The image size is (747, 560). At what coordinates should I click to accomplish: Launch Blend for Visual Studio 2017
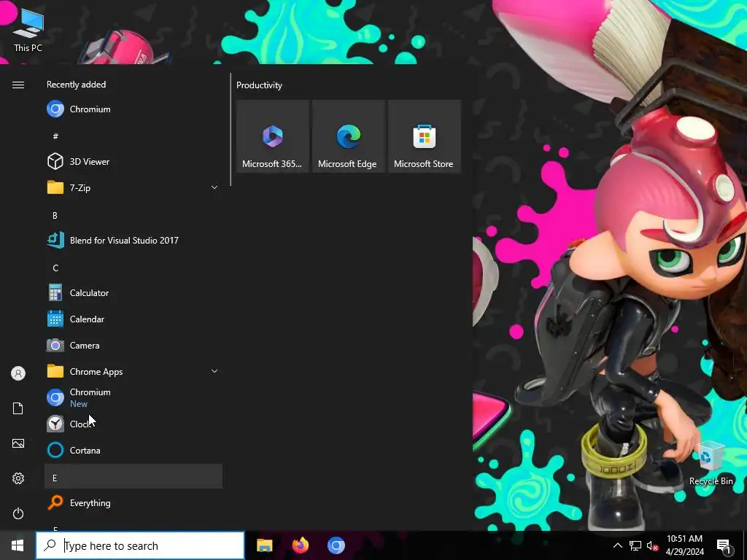click(133, 240)
